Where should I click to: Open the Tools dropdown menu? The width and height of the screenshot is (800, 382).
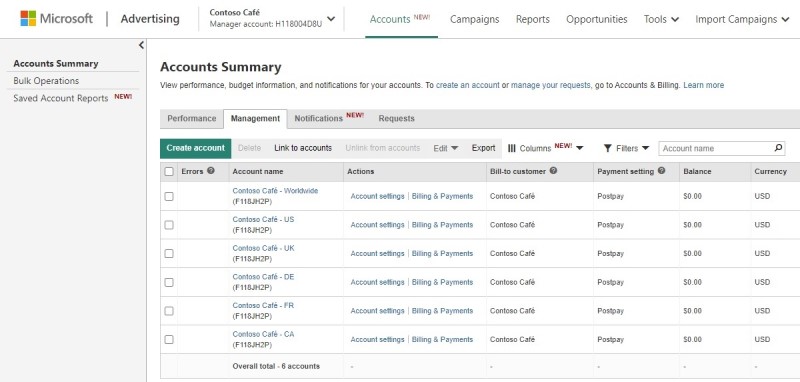click(661, 19)
